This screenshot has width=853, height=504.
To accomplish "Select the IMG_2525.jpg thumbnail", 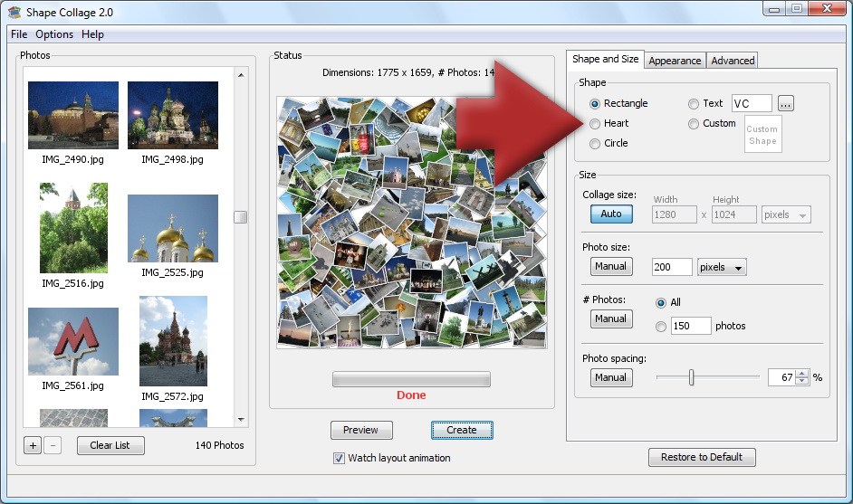I will click(x=173, y=228).
